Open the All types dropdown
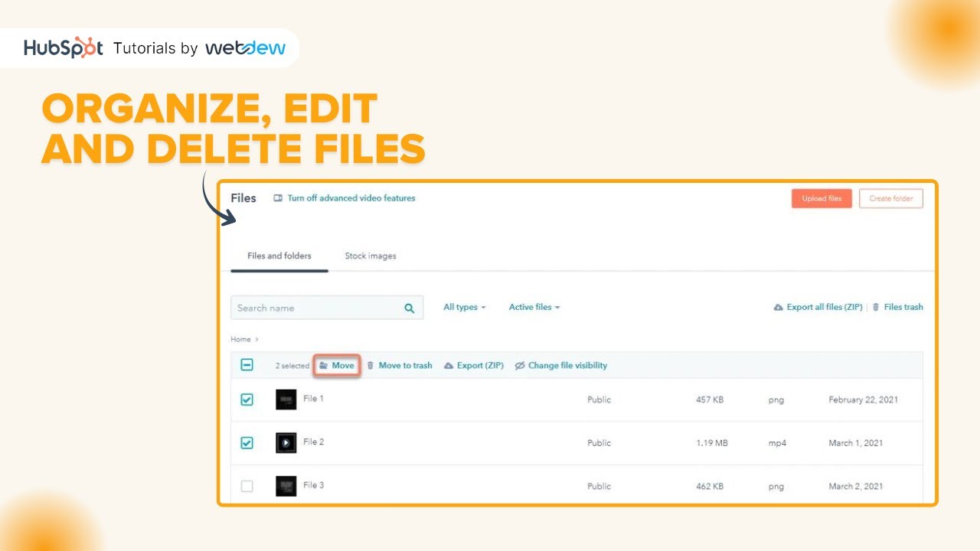This screenshot has height=551, width=980. (465, 307)
